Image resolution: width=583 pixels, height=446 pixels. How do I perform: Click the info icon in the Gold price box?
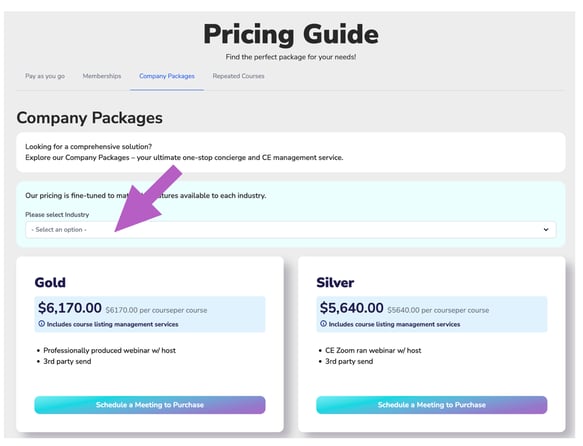coord(42,324)
